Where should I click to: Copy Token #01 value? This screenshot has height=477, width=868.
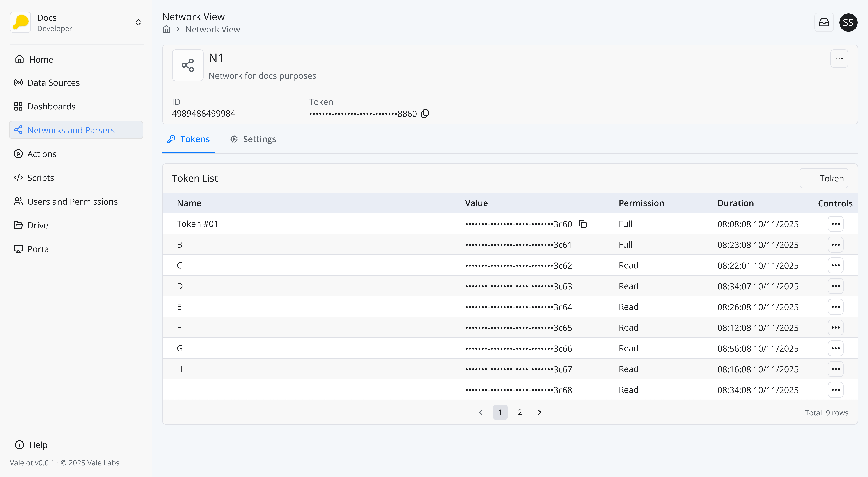(583, 224)
